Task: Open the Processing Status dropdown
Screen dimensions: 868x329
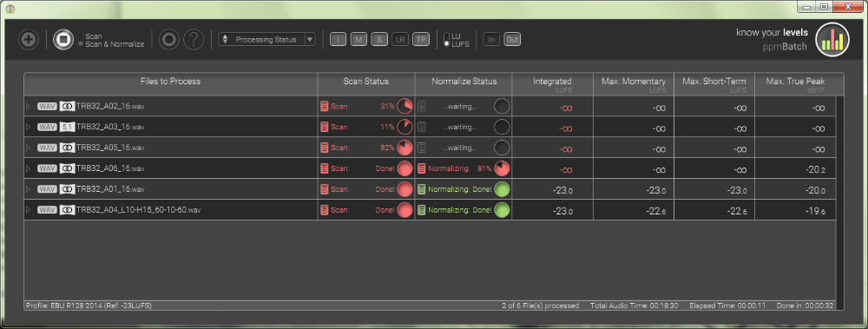Action: click(266, 39)
